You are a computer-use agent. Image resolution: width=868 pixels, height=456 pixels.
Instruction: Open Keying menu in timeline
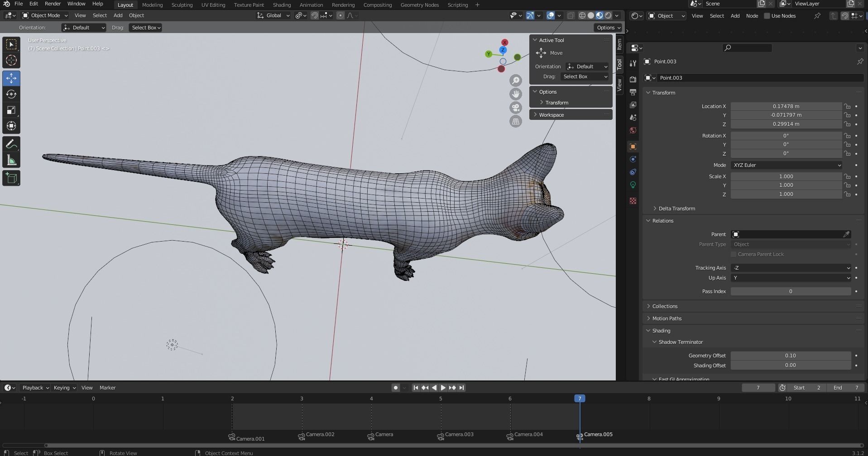pos(64,388)
